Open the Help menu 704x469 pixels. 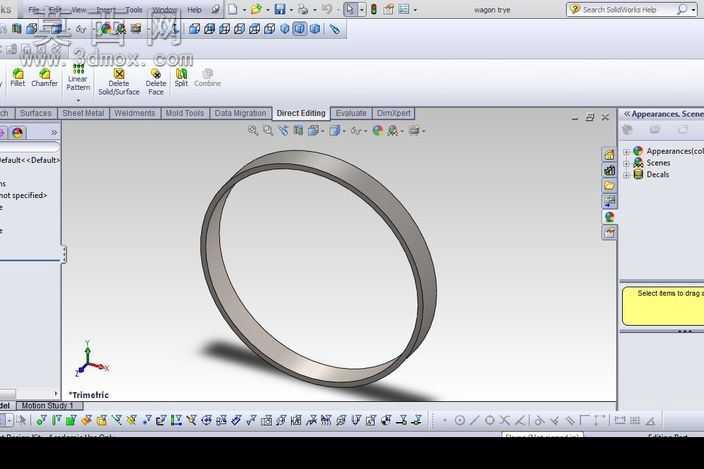(194, 9)
